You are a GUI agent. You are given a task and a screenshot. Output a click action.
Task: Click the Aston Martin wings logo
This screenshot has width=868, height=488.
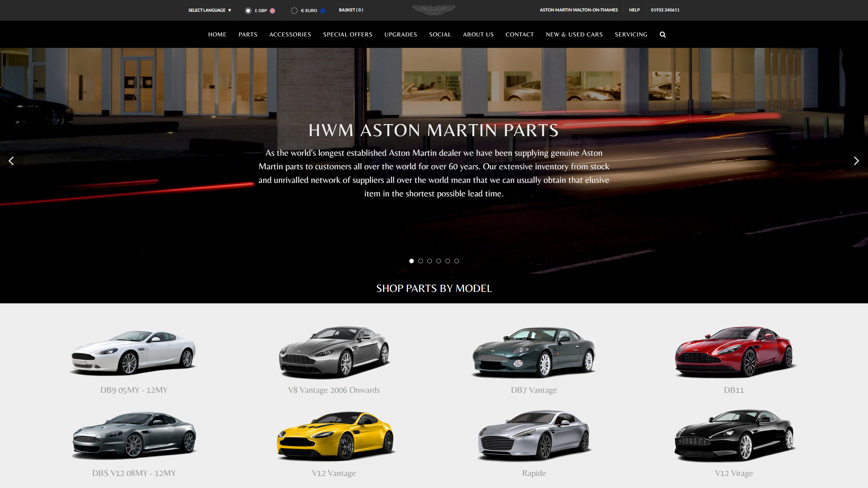point(434,10)
